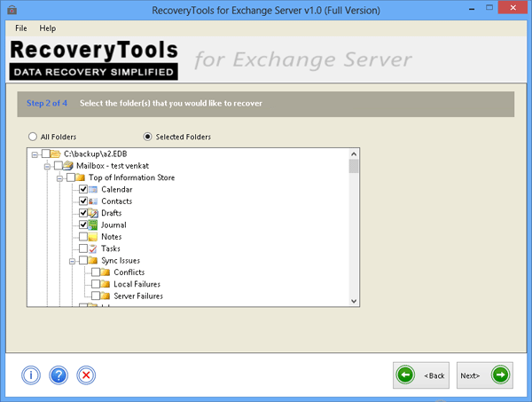532x402 pixels.
Task: Select the Notes tree label
Action: (112, 237)
